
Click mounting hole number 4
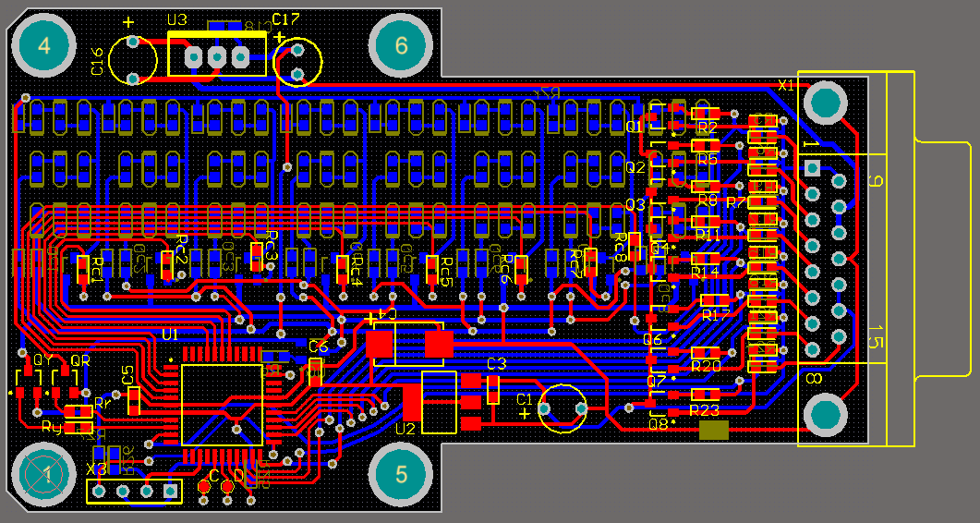43,46
